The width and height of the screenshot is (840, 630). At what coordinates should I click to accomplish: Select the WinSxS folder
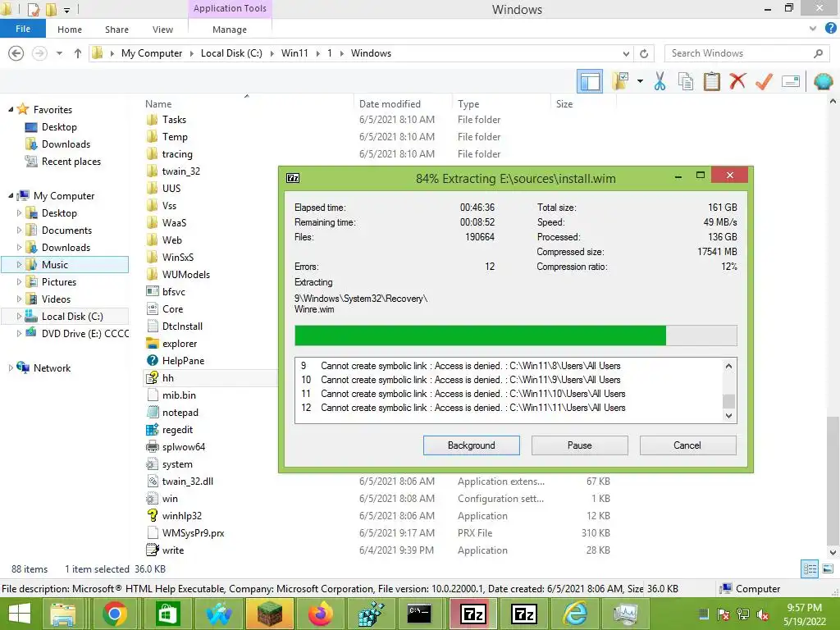coord(178,257)
